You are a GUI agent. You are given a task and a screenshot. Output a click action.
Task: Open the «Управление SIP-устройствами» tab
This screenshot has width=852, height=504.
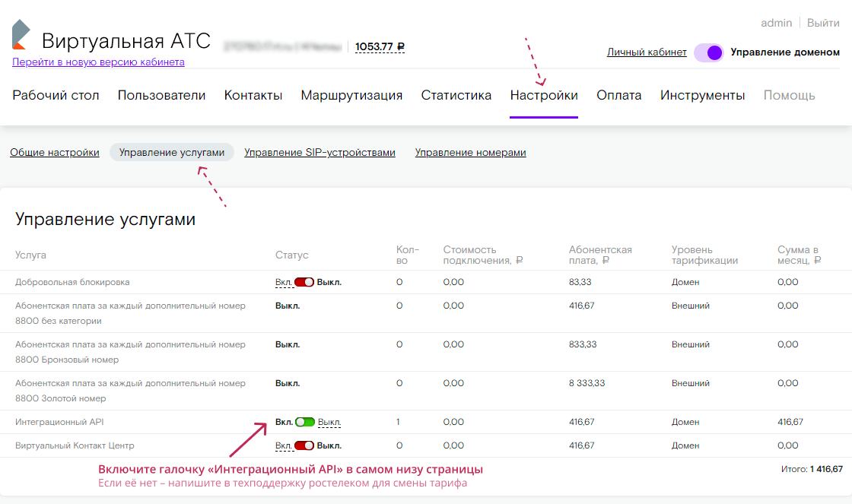click(319, 152)
